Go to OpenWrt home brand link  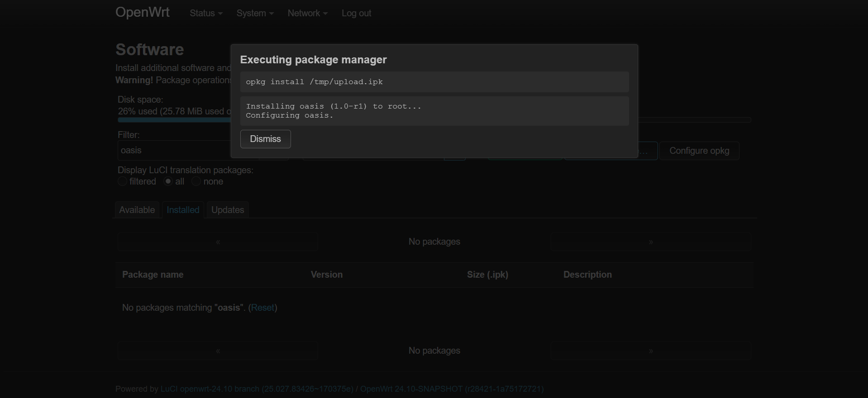click(143, 12)
